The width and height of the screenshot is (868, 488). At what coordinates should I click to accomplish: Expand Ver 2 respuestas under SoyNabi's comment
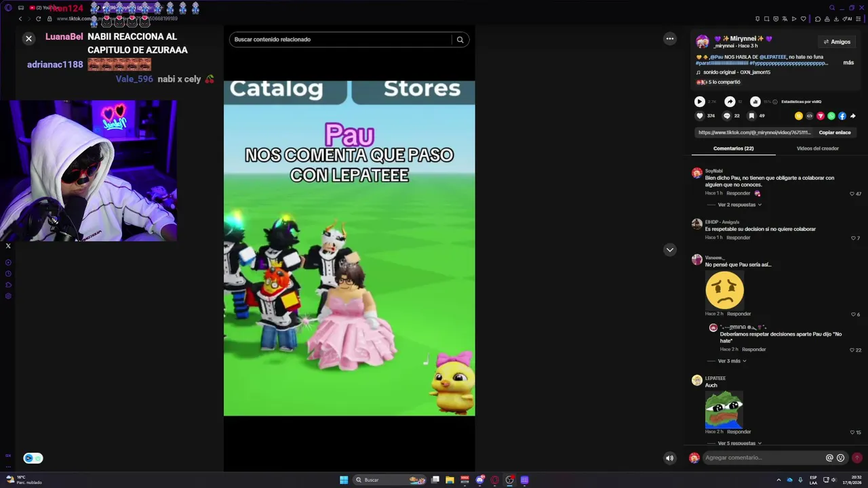coord(739,205)
